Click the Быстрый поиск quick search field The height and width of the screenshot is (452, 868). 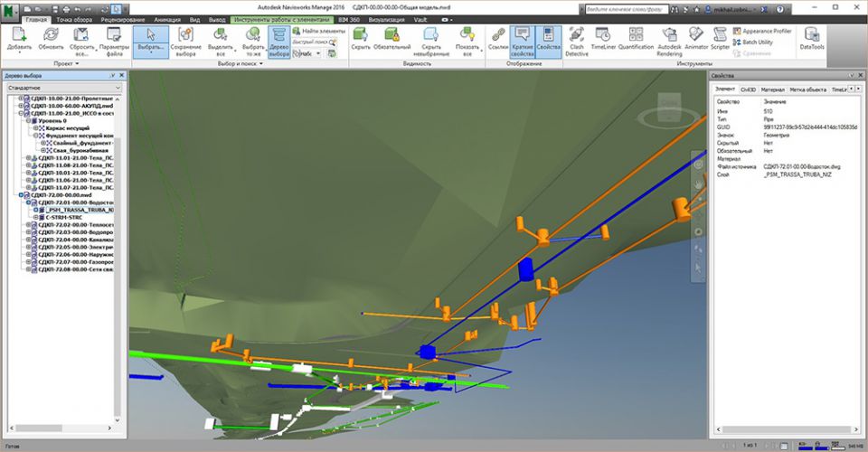coord(310,42)
